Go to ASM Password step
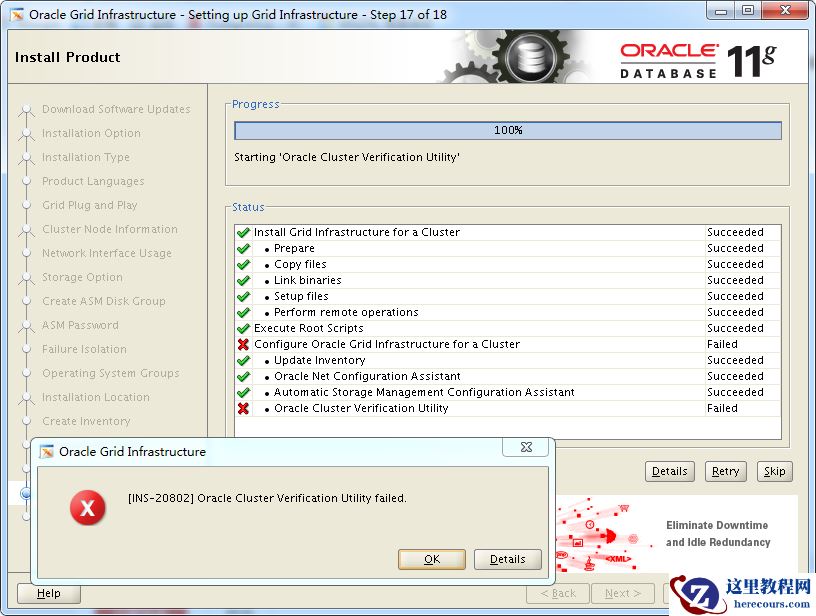Screen dimensions: 816x616 [x=80, y=325]
